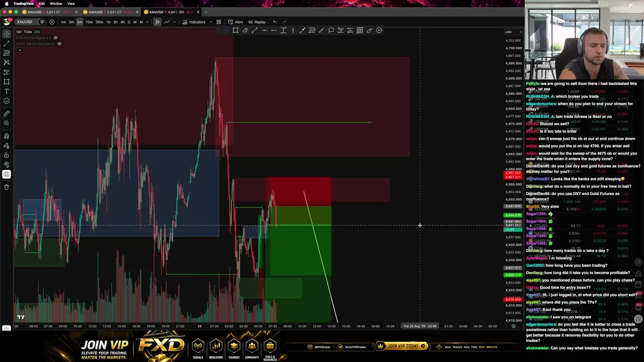
Task: Click the user profile avatar menu
Action: point(7,22)
